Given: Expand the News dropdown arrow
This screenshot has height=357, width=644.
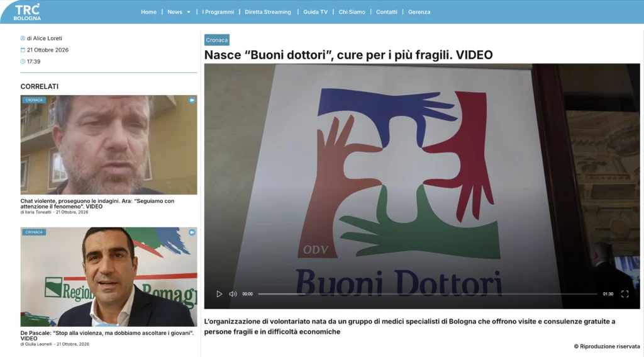Looking at the screenshot, I should click(189, 12).
